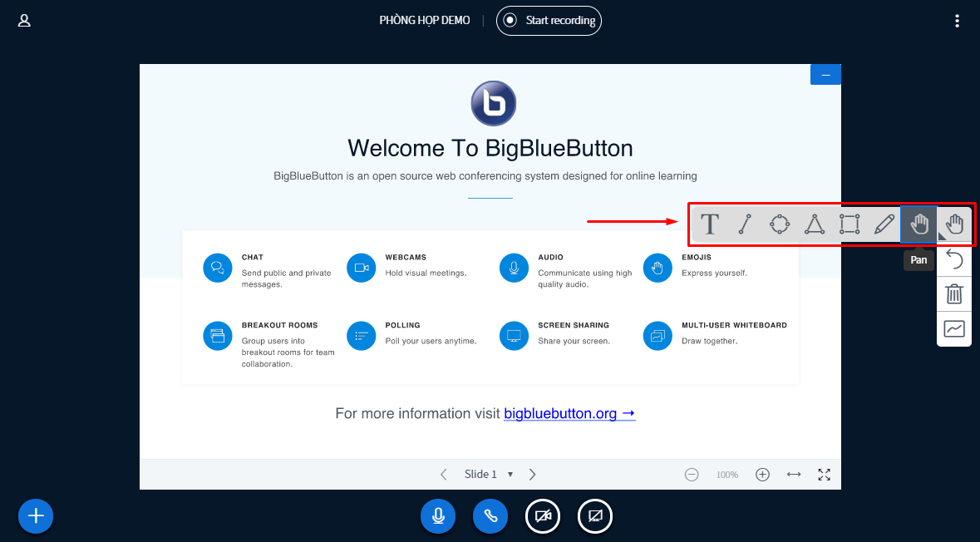Click the Screen Sharing monitor icon on the slide
Image resolution: width=980 pixels, height=542 pixels.
click(514, 336)
